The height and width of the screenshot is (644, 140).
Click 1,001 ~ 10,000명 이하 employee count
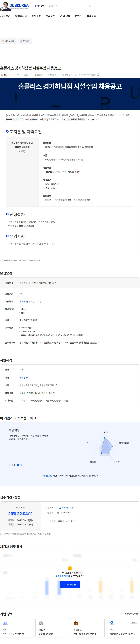pyautogui.click(x=13, y=634)
